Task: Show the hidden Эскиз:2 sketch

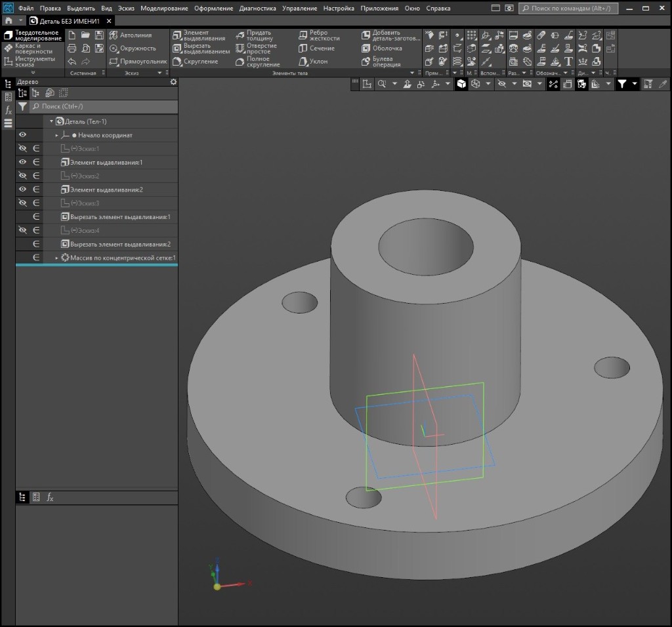Action: point(22,176)
